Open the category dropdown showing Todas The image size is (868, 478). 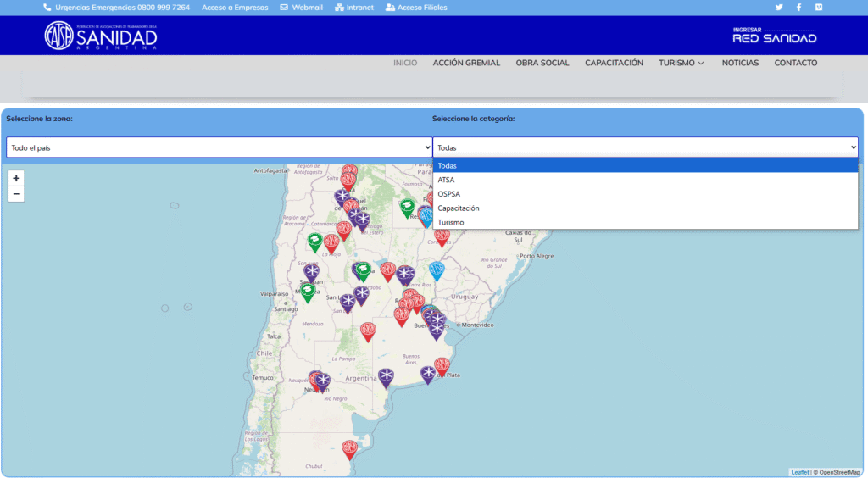point(645,147)
